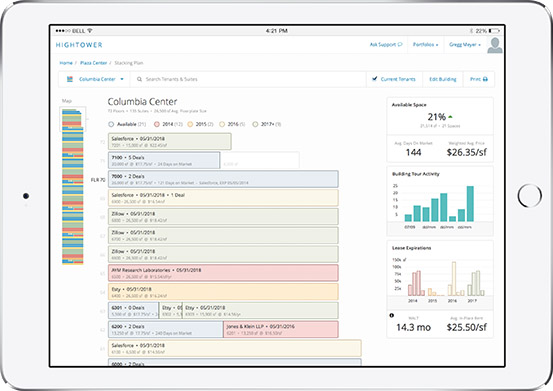Click the printer icon next to Print
553x391 pixels.
(x=485, y=79)
